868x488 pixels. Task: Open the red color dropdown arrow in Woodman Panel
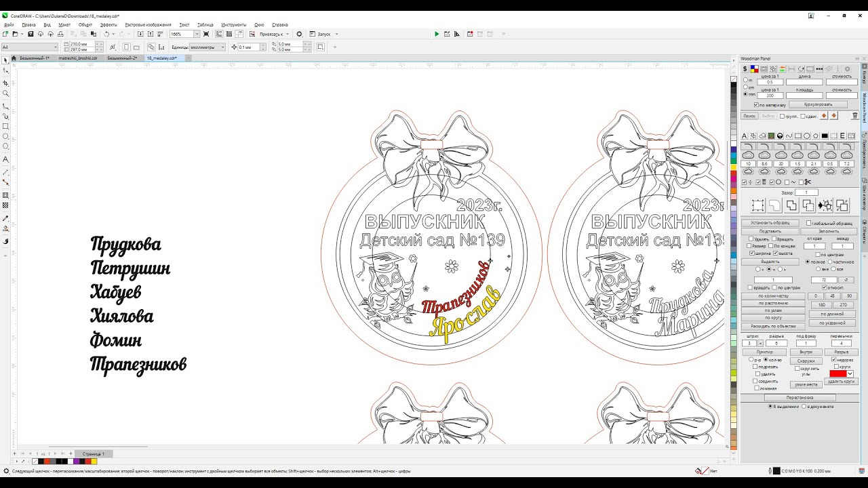tap(850, 374)
